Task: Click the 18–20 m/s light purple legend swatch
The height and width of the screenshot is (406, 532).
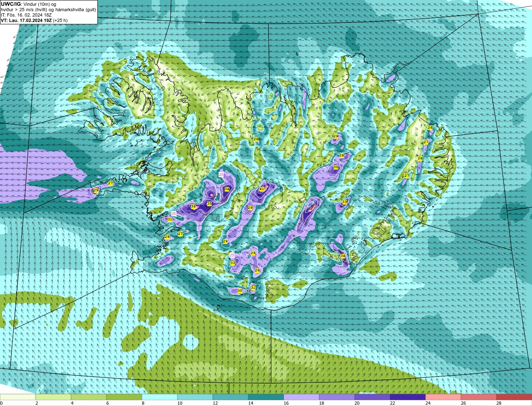Action: pos(337,397)
